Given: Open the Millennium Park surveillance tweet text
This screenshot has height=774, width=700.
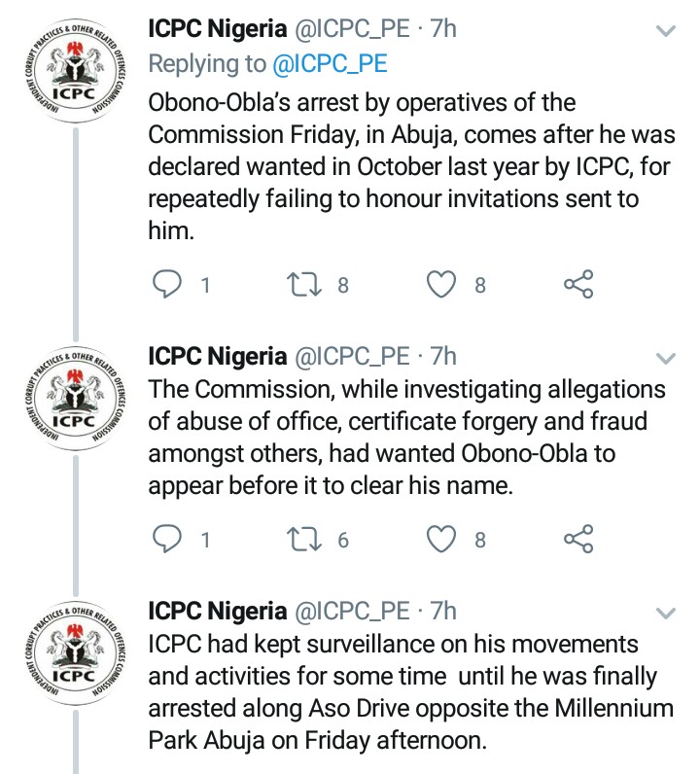Looking at the screenshot, I should (x=406, y=691).
